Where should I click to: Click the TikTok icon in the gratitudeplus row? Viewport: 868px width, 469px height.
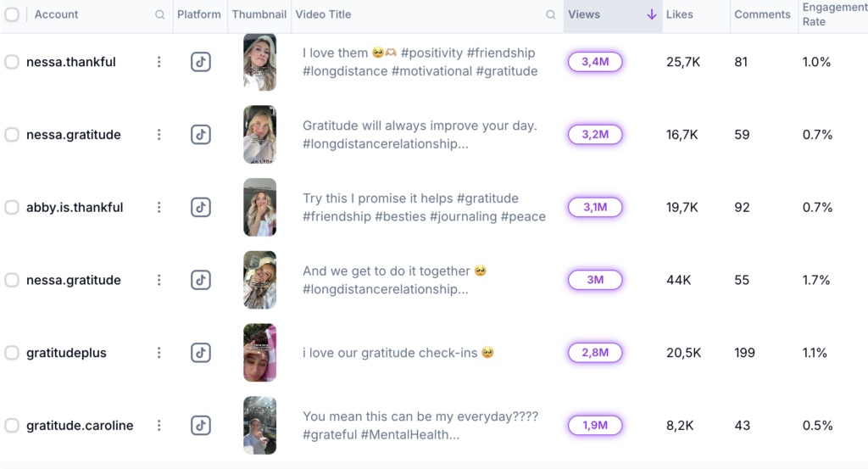click(200, 353)
